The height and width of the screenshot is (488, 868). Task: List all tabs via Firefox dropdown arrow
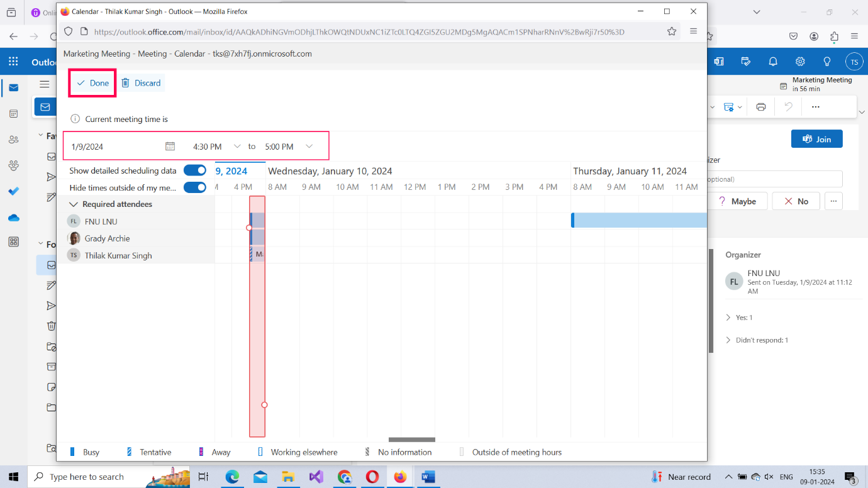coord(757,12)
